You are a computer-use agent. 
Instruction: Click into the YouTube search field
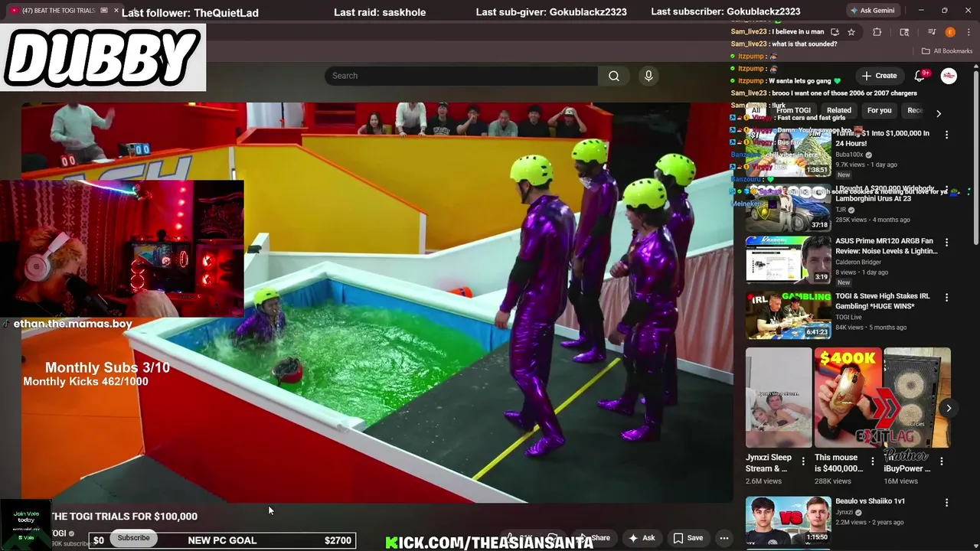tap(461, 76)
